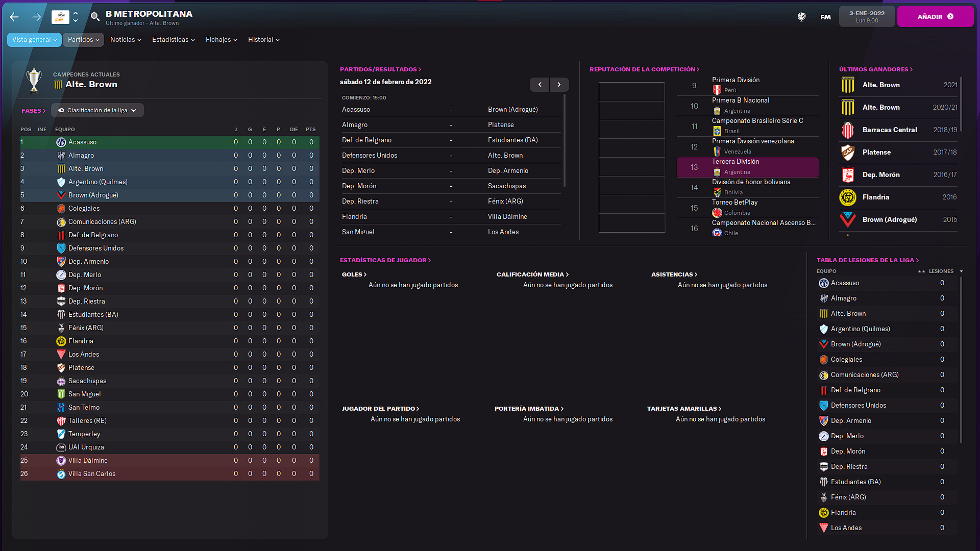
Task: Click the champions trophy icon
Action: pos(34,81)
